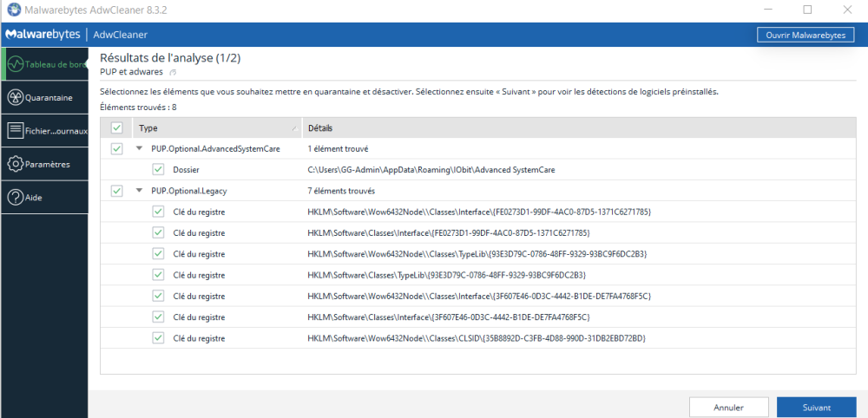Screen dimensions: 868x418
Task: Uncheck checkbox for the CLSID 35B8892D key
Action: 158,338
